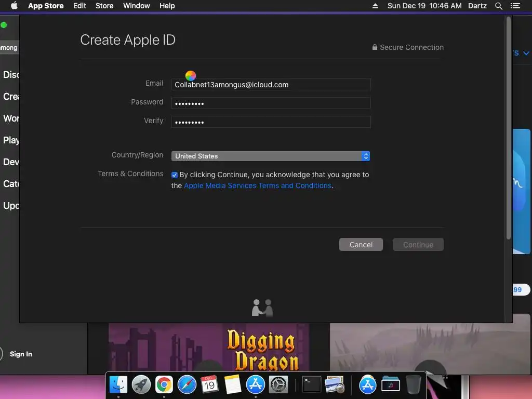Click the price button ending in 99

click(x=521, y=290)
